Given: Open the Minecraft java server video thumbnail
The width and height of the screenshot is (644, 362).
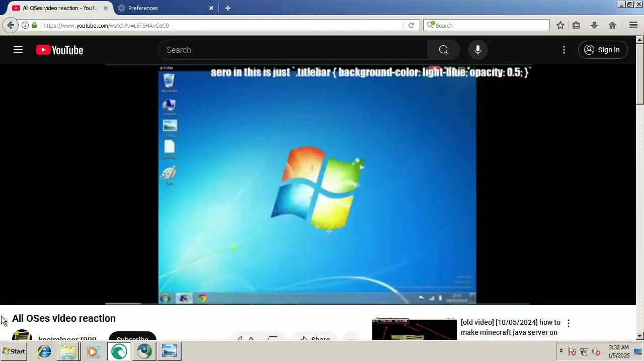Looking at the screenshot, I should tap(415, 329).
